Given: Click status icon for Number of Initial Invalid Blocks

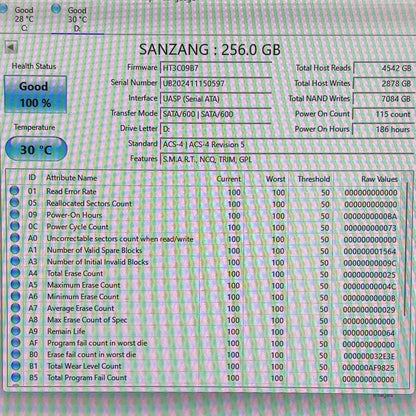Looking at the screenshot, I should pos(15,261).
